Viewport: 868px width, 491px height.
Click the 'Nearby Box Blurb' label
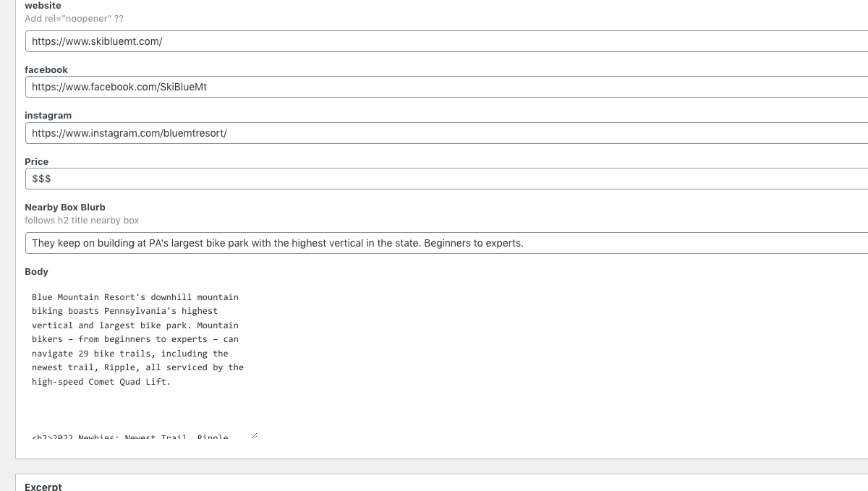65,207
